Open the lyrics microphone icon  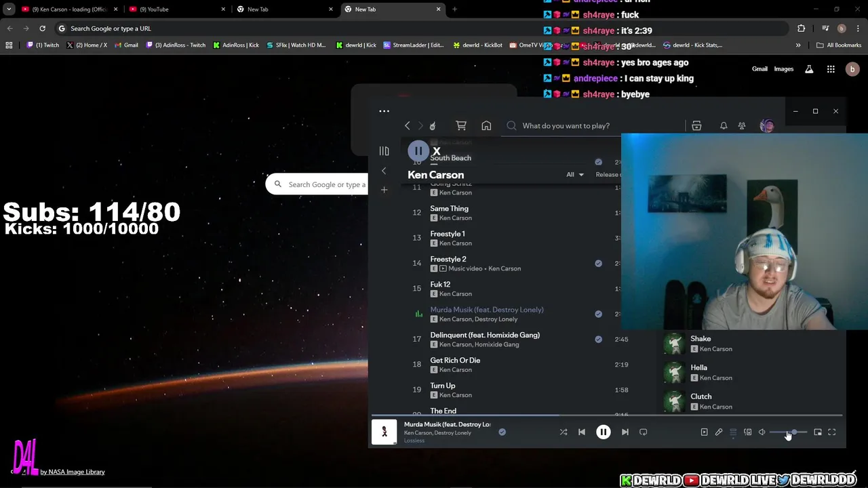pyautogui.click(x=719, y=432)
